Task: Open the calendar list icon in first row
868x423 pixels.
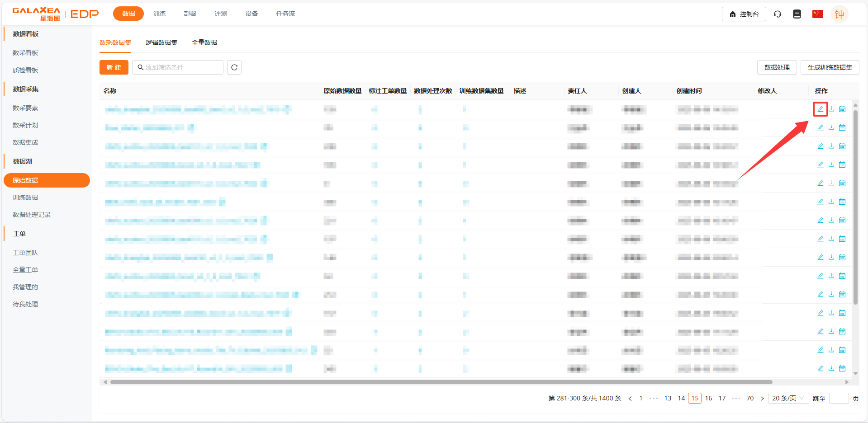Action: click(842, 109)
